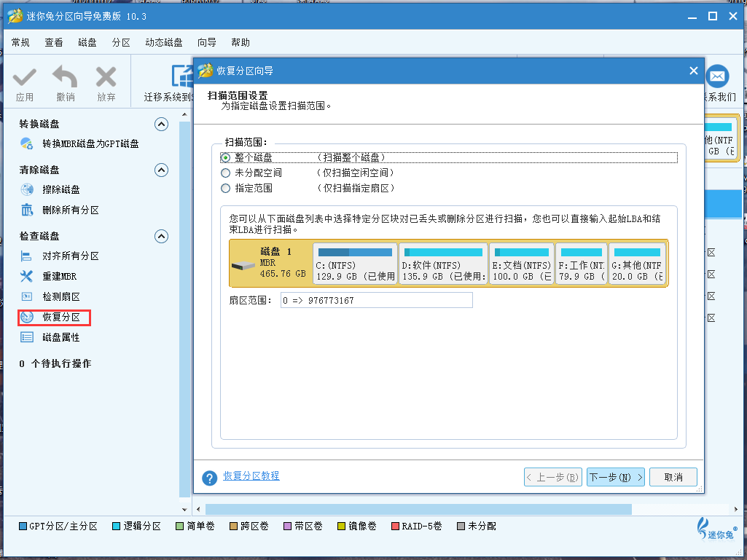Viewport: 747px width, 560px height.
Task: Click the Wipe Disk (擦除磁盘) icon
Action: click(27, 189)
